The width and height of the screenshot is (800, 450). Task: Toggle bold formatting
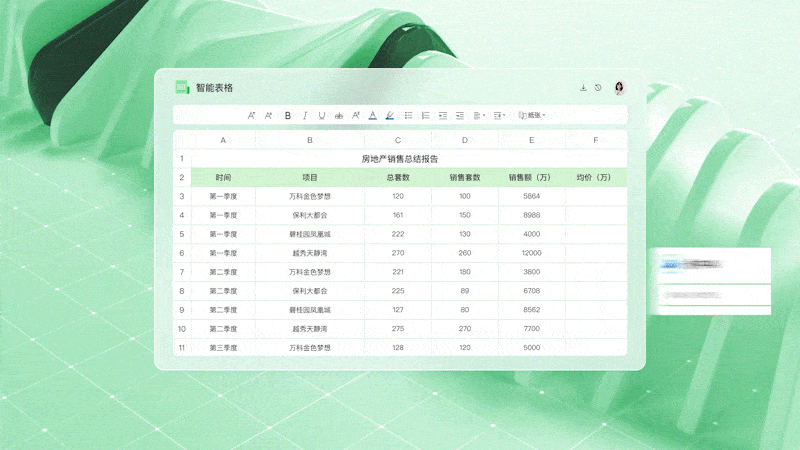tap(288, 116)
